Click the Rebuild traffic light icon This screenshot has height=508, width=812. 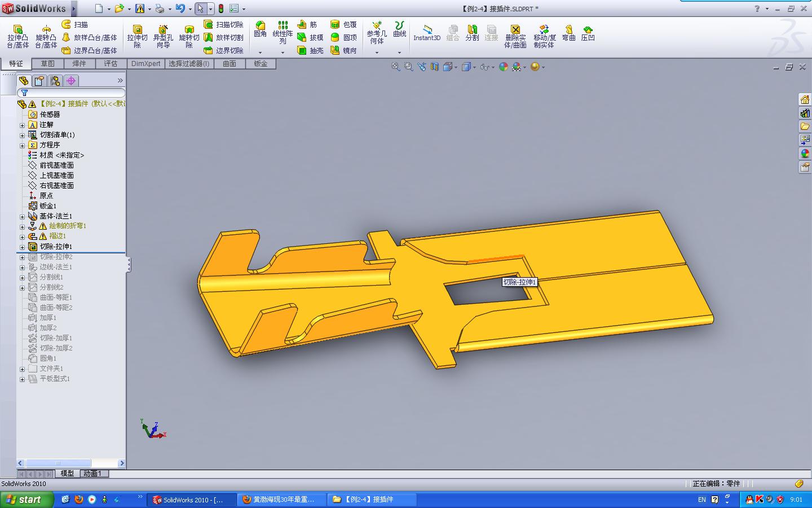[220, 8]
